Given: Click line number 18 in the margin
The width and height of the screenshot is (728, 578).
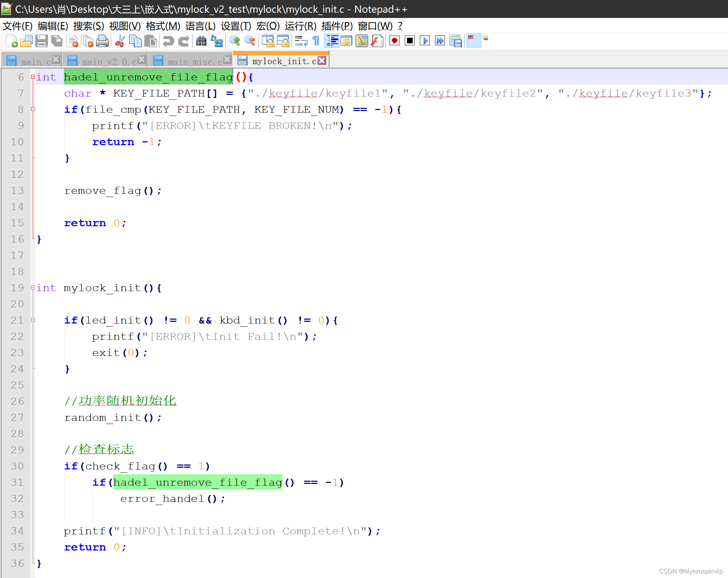Looking at the screenshot, I should pyautogui.click(x=17, y=271).
